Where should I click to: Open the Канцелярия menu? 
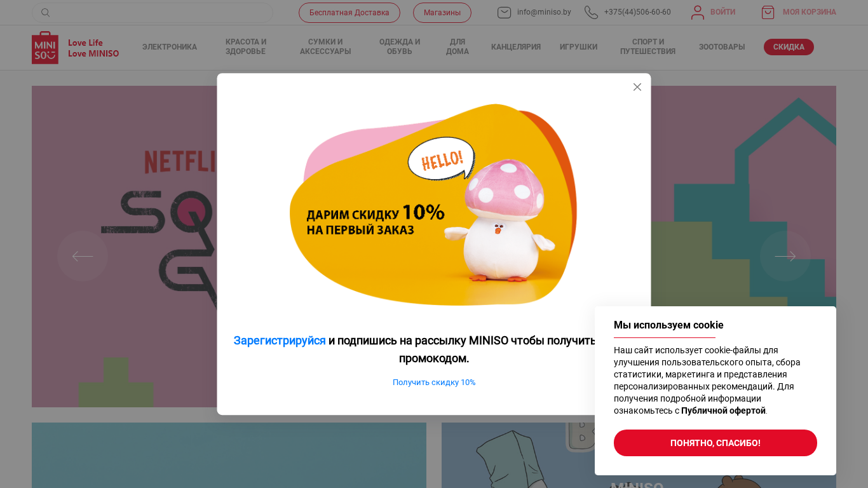[x=516, y=47]
